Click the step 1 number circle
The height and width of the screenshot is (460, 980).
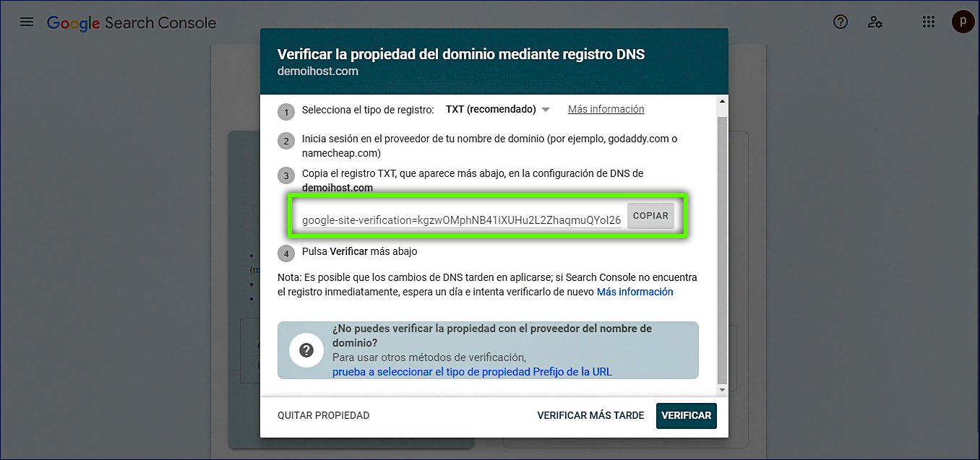(286, 112)
